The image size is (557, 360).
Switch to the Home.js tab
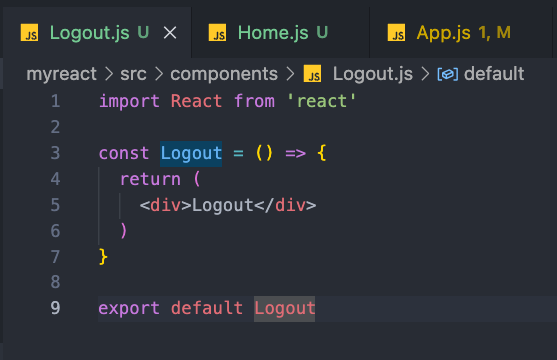coord(280,33)
